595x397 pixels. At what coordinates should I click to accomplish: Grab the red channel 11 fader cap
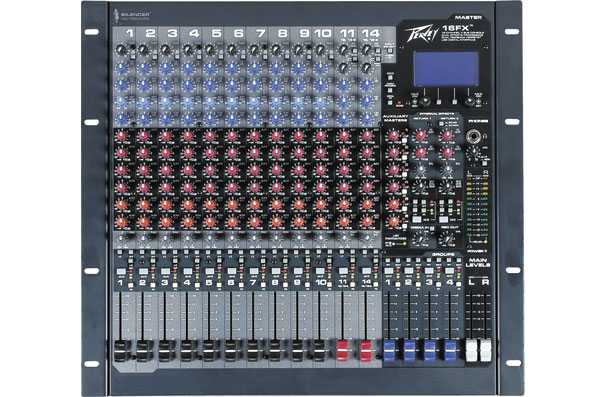point(343,350)
